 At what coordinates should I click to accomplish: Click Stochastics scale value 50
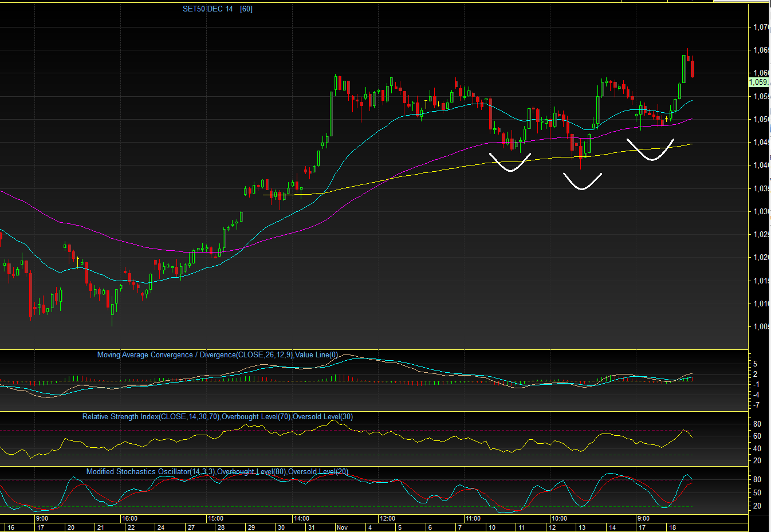coord(757,492)
